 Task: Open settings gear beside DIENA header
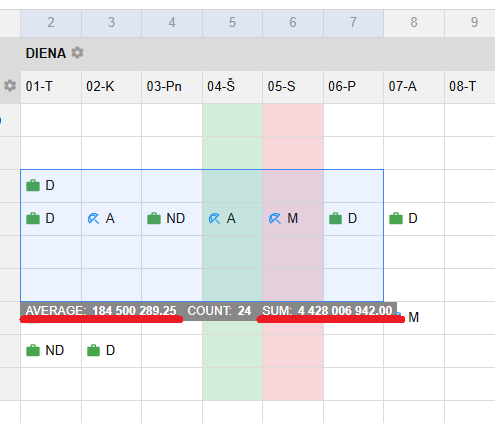point(77,53)
